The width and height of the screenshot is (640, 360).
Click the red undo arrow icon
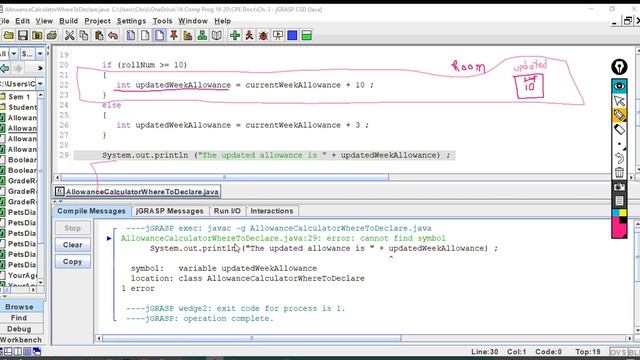tap(113, 36)
